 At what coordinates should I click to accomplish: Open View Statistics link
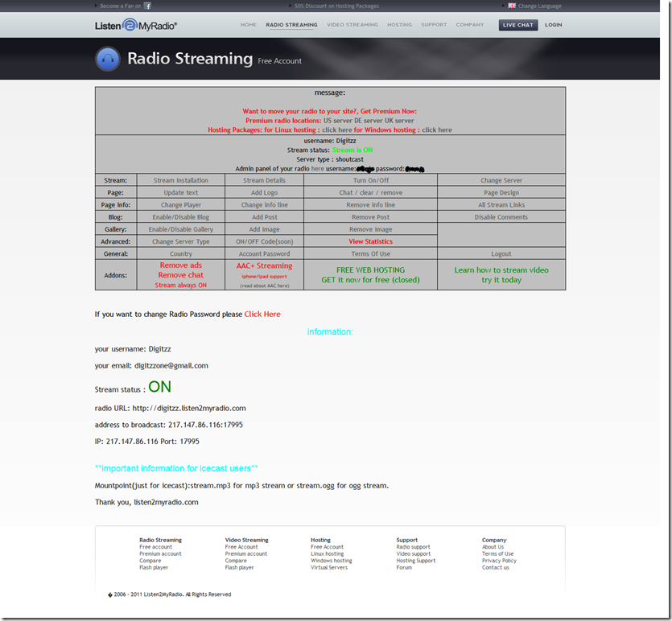371,241
